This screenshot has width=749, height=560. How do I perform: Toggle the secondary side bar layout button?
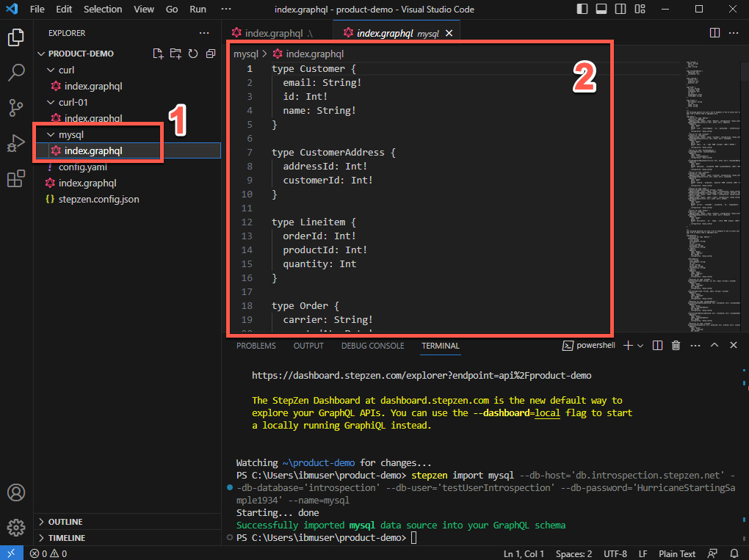tap(619, 10)
